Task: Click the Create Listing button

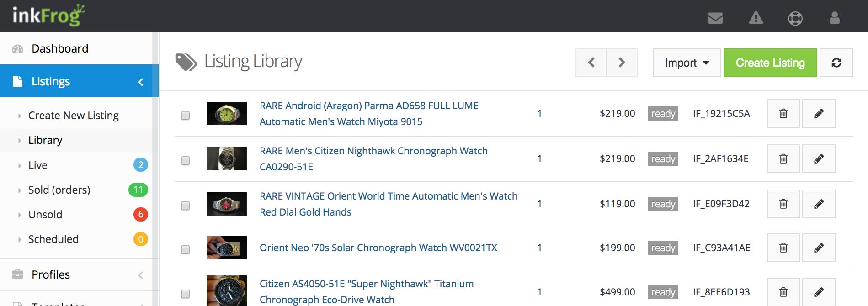Action: pos(770,63)
